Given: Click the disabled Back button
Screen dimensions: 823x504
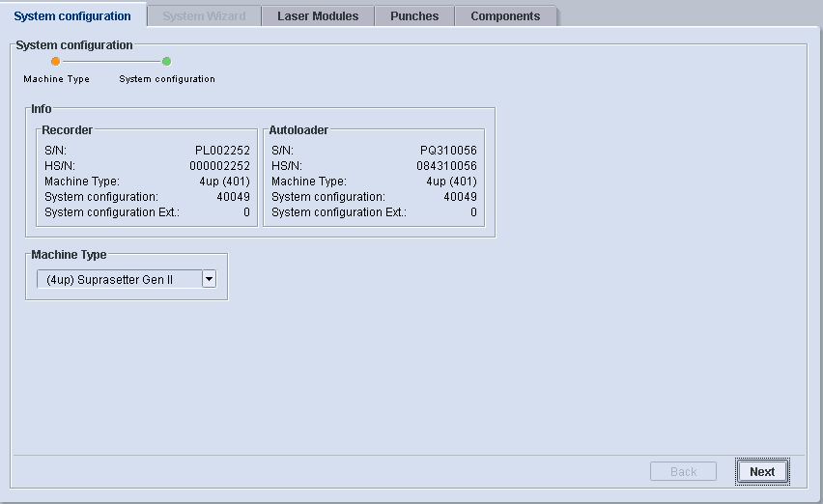Looking at the screenshot, I should (x=683, y=472).
